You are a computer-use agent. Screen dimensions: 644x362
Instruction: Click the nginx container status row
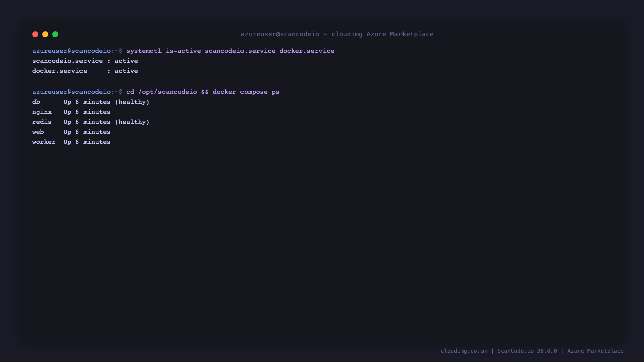71,112
